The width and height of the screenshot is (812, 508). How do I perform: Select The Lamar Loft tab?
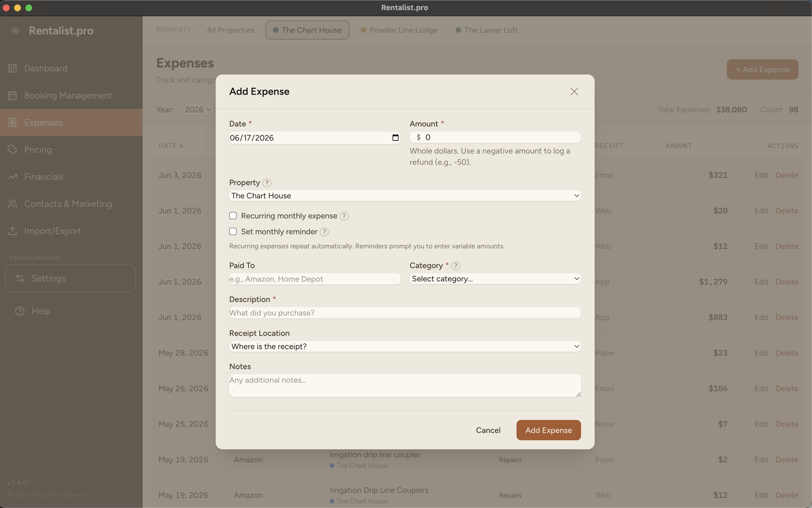[x=487, y=30]
